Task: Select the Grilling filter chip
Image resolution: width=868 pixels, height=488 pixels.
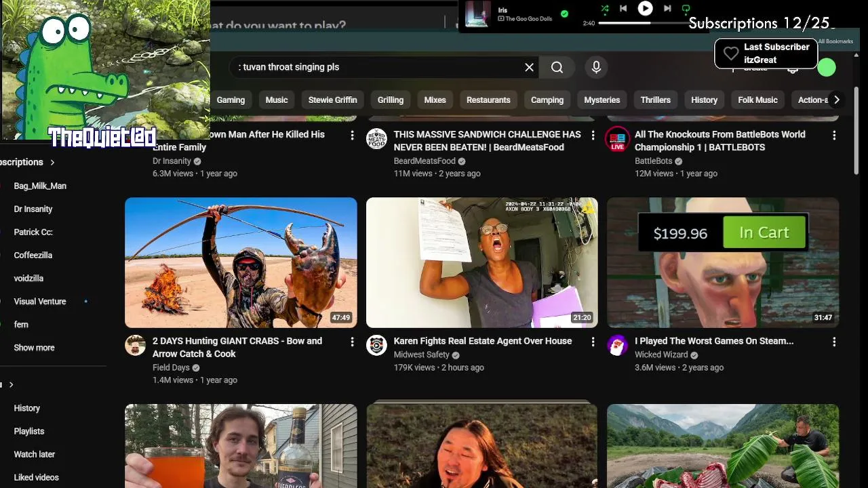Action: [x=391, y=100]
